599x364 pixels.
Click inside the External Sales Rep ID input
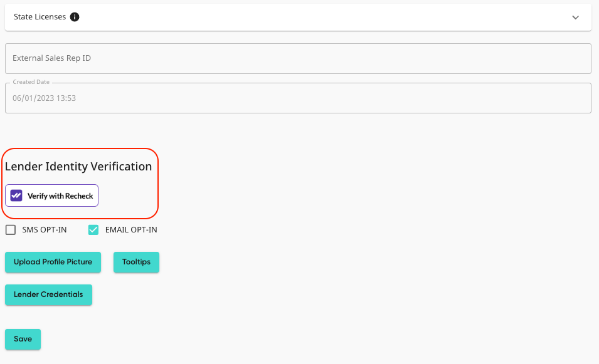click(x=298, y=58)
